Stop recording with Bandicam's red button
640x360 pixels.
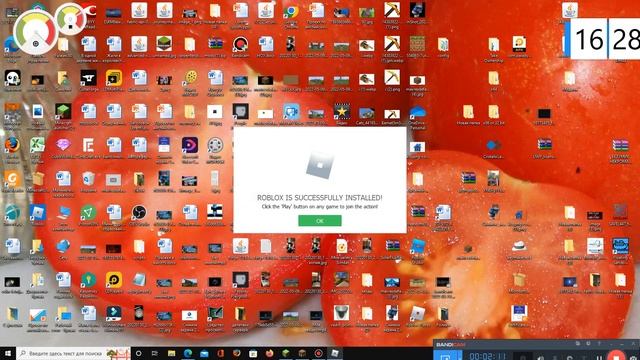pyautogui.click(x=616, y=355)
